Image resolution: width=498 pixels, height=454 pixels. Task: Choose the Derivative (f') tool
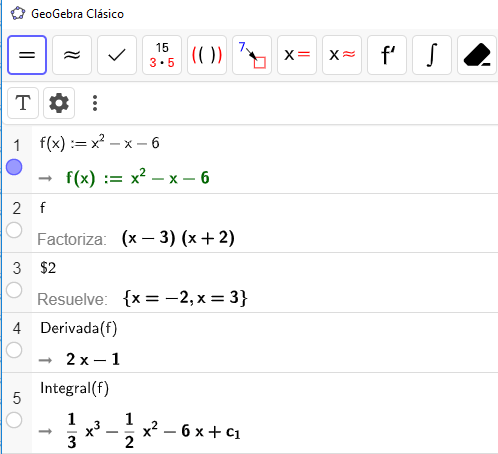click(x=387, y=55)
